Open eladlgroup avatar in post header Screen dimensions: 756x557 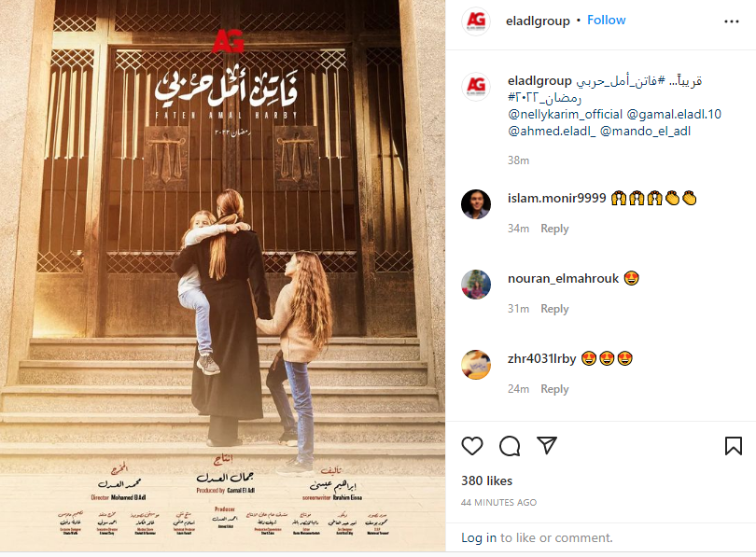(476, 21)
